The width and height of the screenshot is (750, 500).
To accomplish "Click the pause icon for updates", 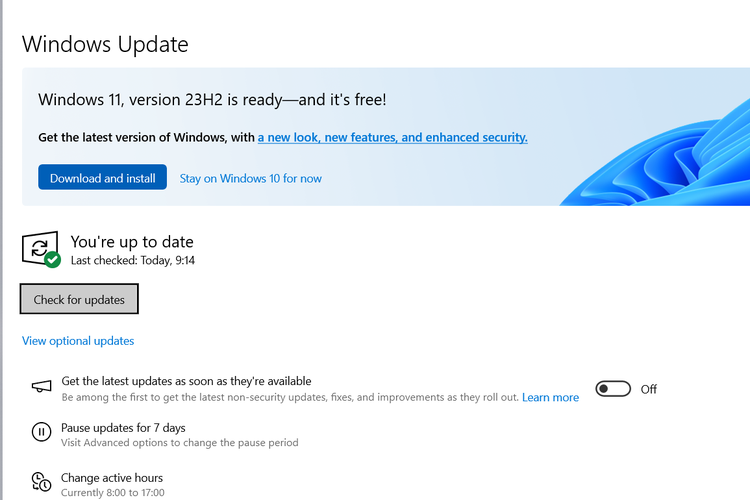I will [41, 432].
